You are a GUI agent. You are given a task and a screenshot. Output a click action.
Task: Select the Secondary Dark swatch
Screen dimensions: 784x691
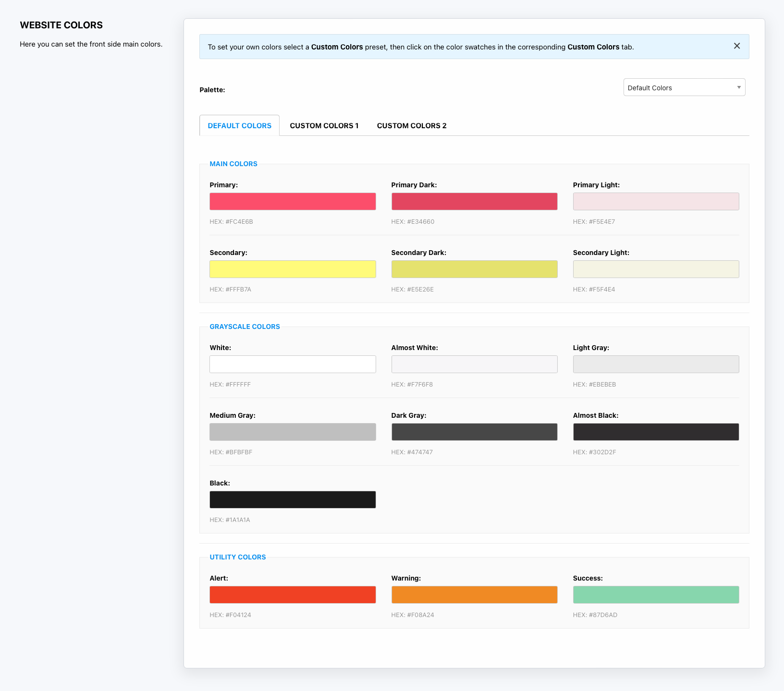pyautogui.click(x=474, y=269)
